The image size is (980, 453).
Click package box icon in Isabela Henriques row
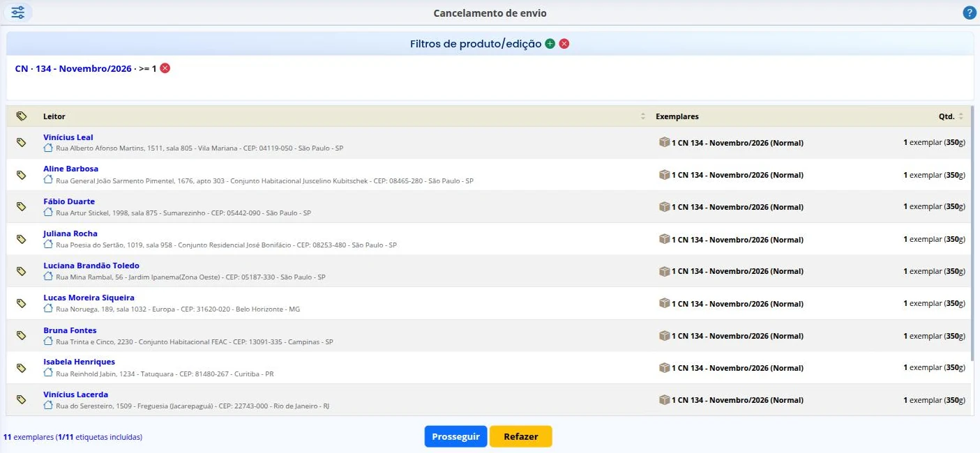pyautogui.click(x=664, y=367)
